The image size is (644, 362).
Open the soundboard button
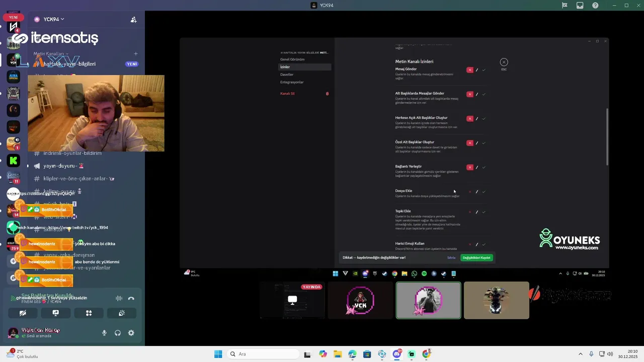point(122,313)
